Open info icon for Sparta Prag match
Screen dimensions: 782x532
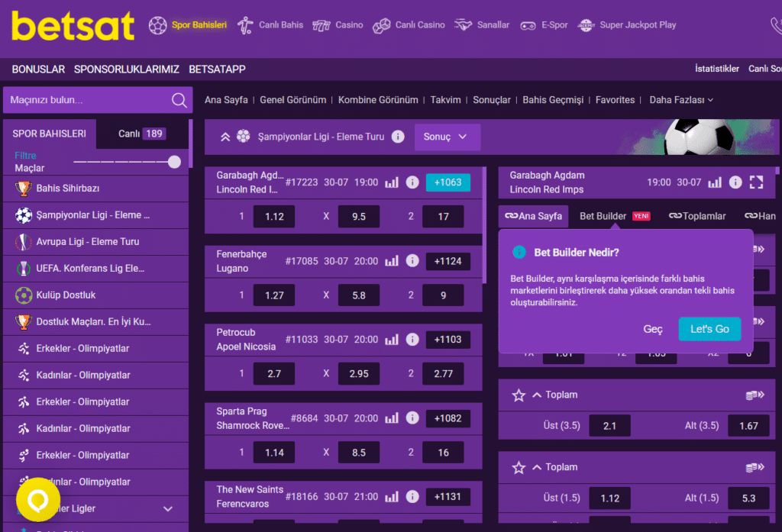click(412, 418)
